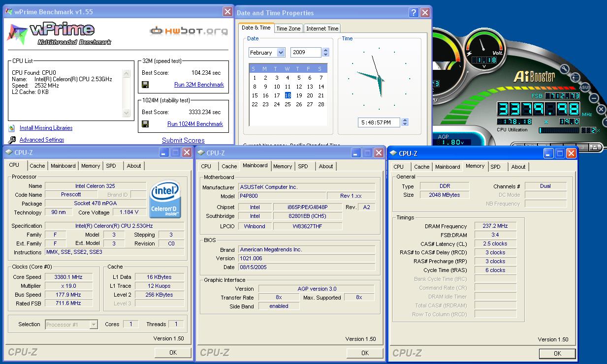
Task: Select day 18 in the calendar
Action: [x=288, y=95]
